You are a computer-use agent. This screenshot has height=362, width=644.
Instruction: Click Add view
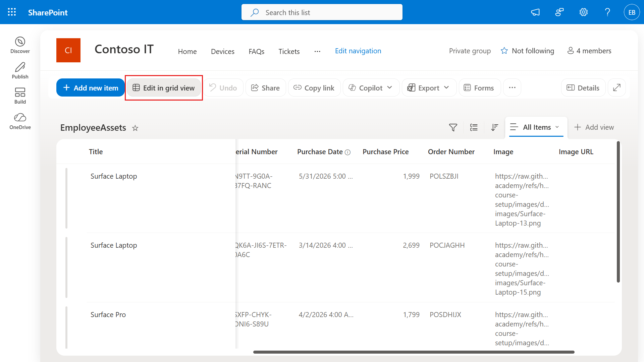tap(594, 127)
